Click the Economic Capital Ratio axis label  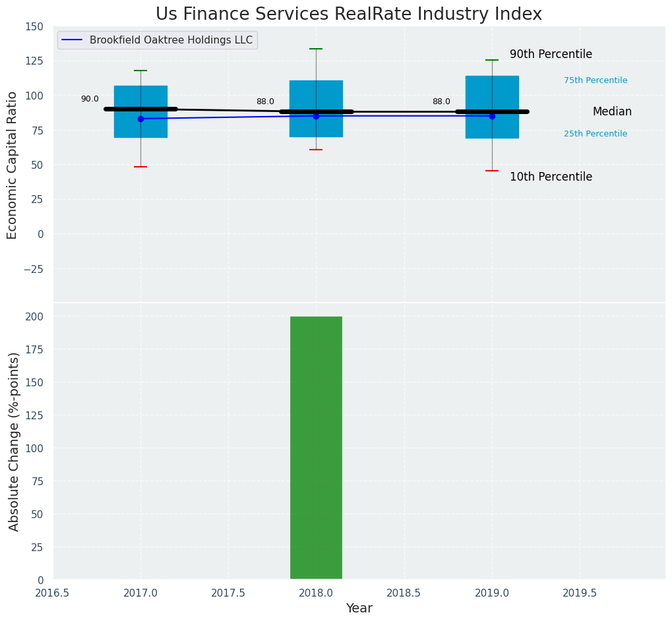(x=13, y=165)
